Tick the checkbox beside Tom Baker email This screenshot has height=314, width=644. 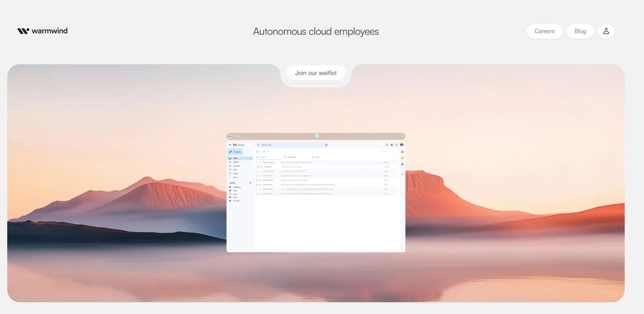pyautogui.click(x=258, y=167)
